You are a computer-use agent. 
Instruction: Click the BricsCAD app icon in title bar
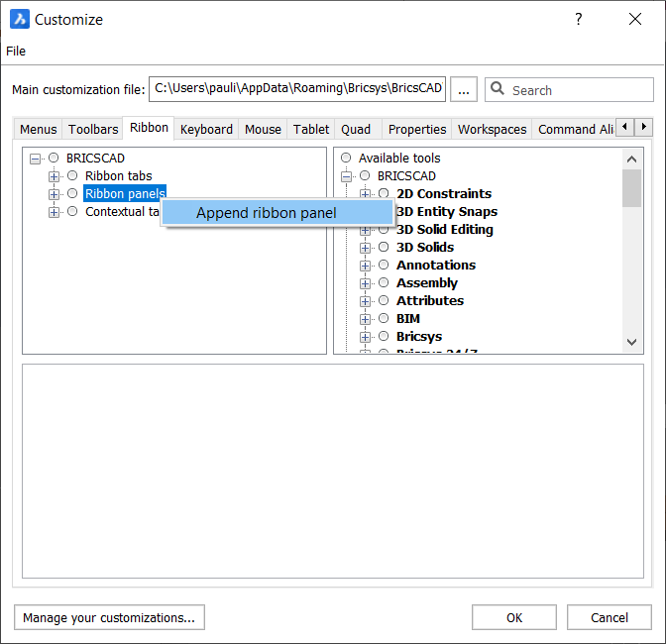point(20,19)
